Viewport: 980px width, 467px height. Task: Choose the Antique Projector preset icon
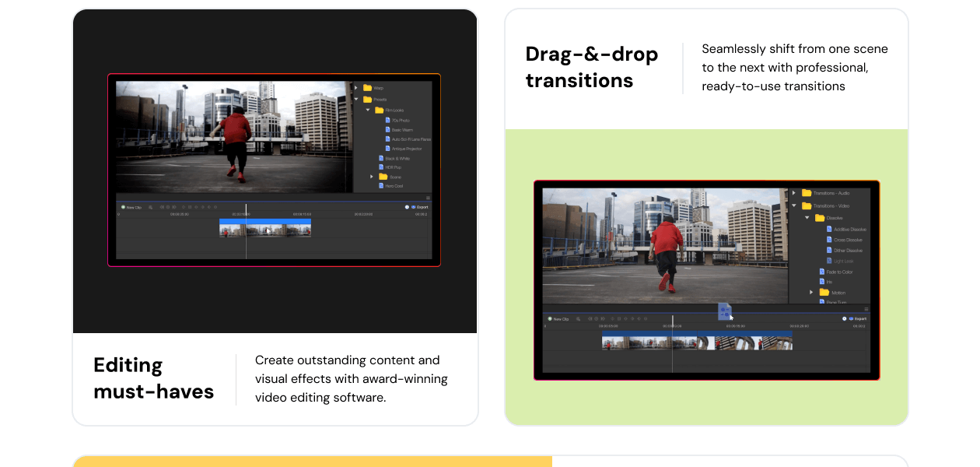(x=387, y=149)
